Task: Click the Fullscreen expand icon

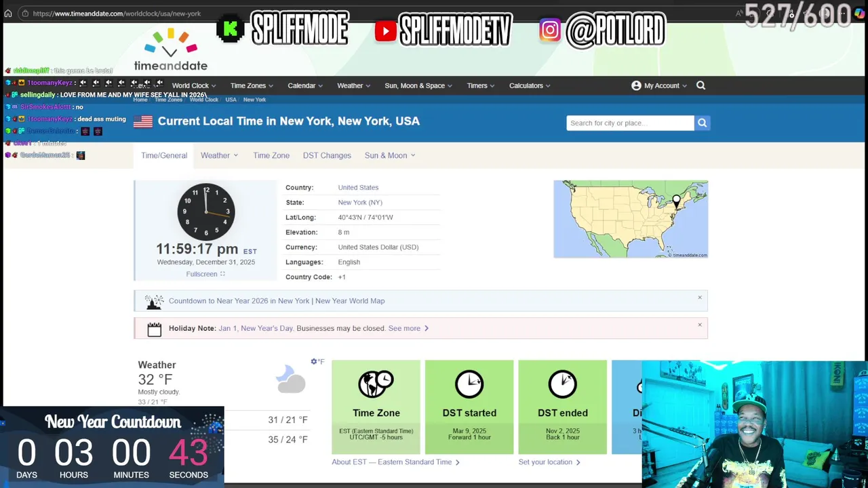Action: pos(222,274)
